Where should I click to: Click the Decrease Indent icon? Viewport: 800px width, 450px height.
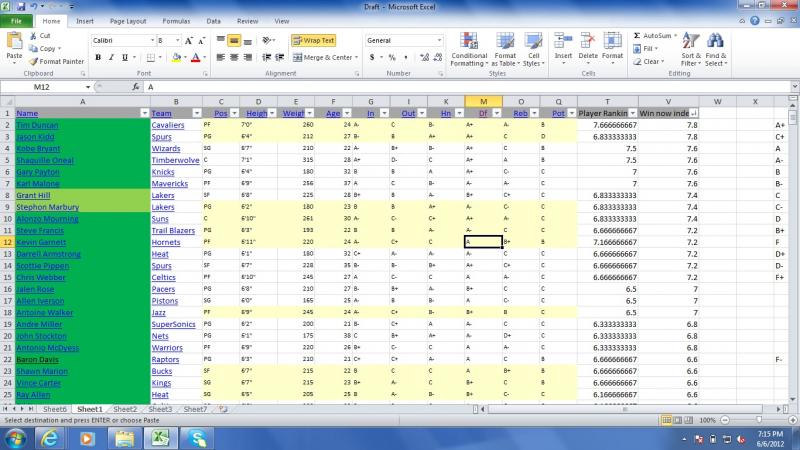[x=266, y=58]
